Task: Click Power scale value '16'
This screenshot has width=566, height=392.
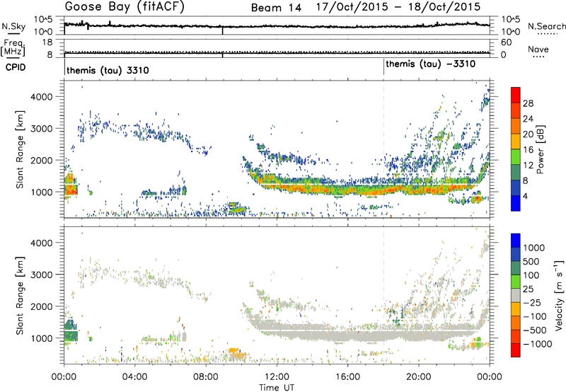Action: click(528, 150)
